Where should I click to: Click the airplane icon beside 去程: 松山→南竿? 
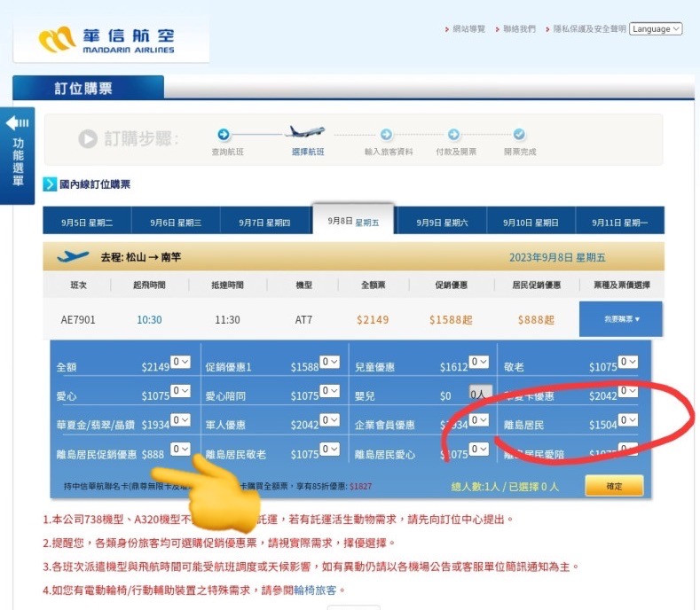coord(73,256)
